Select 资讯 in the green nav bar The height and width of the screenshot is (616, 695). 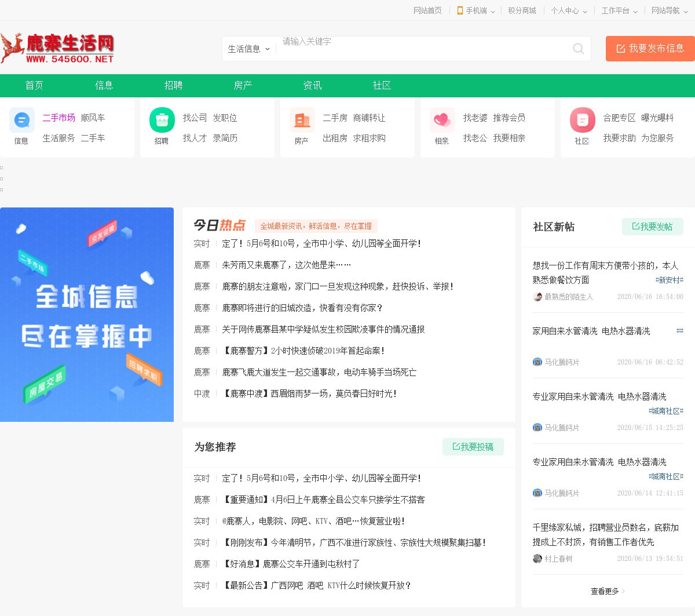click(x=312, y=85)
